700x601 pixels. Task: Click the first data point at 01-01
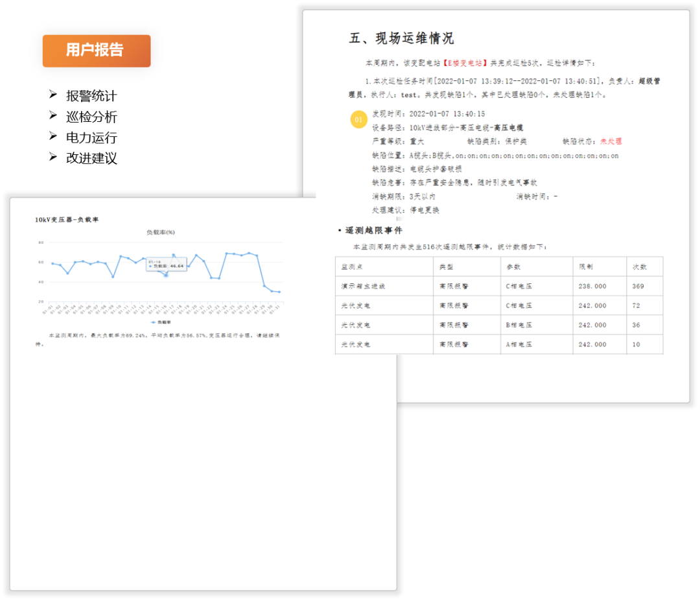click(52, 263)
